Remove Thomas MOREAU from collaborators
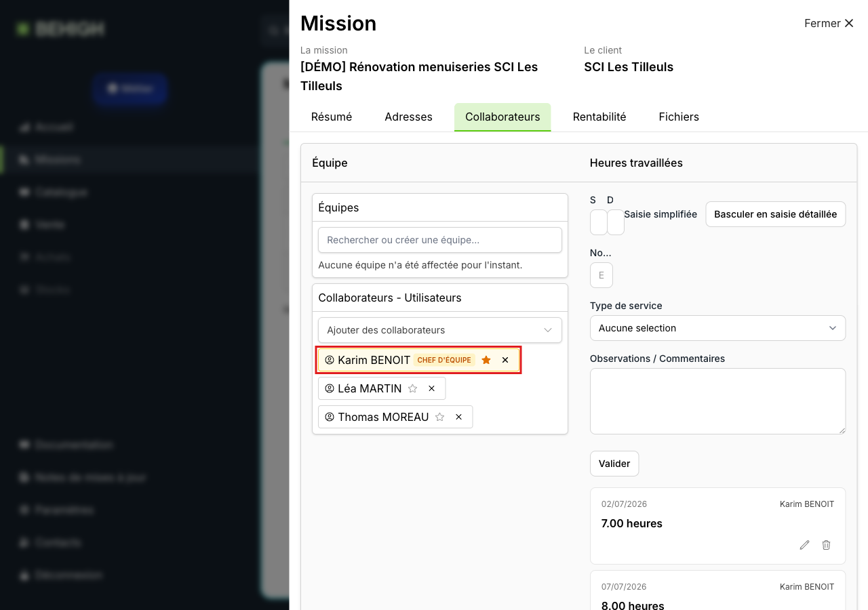Image resolution: width=868 pixels, height=610 pixels. point(458,417)
